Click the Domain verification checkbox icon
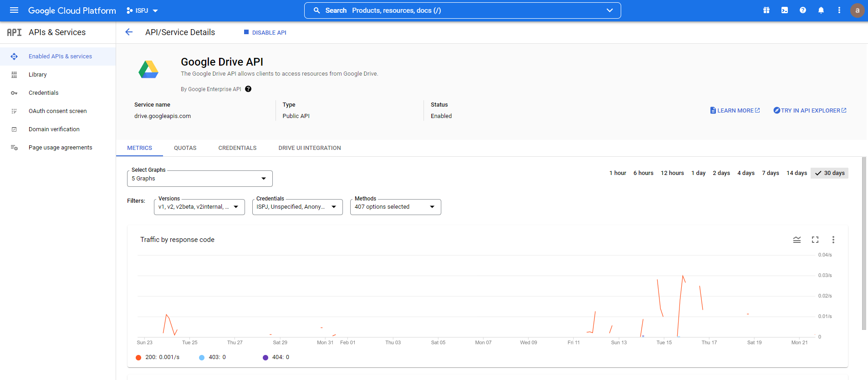Screen dimensions: 868x380 tap(14, 129)
